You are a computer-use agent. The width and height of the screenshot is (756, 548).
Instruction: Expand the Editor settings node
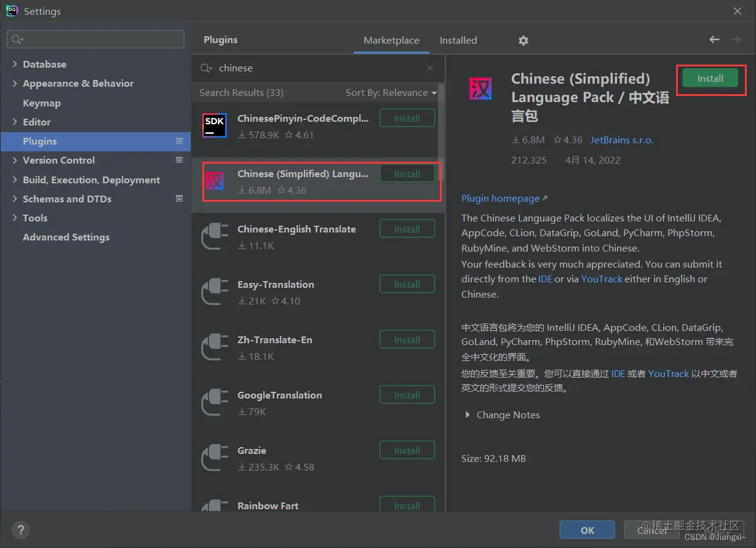pyautogui.click(x=15, y=122)
